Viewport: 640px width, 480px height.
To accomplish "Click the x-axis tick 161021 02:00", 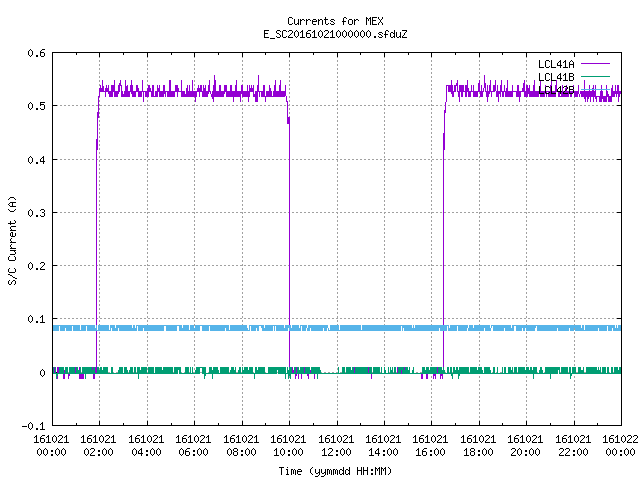I will (98, 446).
